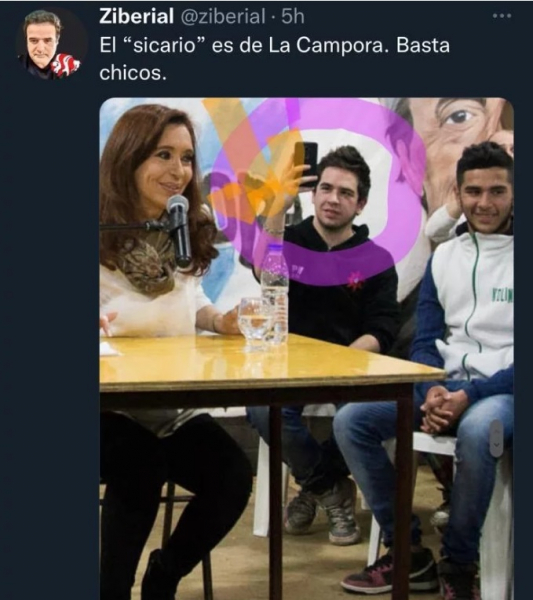Click the raised smartphone in the photo
Viewport: 533px width, 600px height.
(308, 163)
